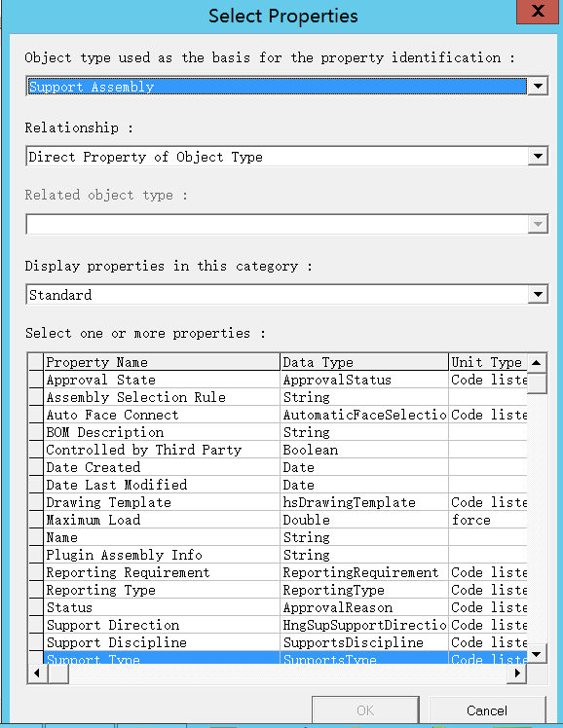Click the Support Direction property name
The height and width of the screenshot is (728, 563).
(112, 625)
